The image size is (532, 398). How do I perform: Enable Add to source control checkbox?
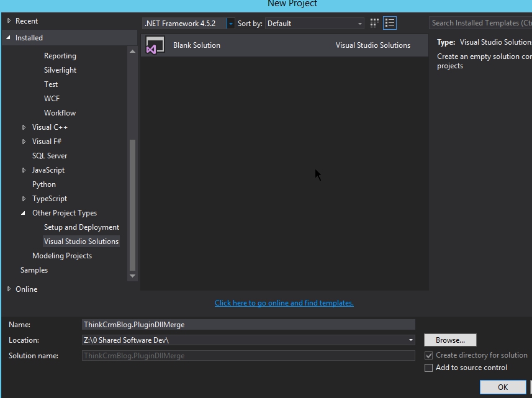(x=428, y=368)
